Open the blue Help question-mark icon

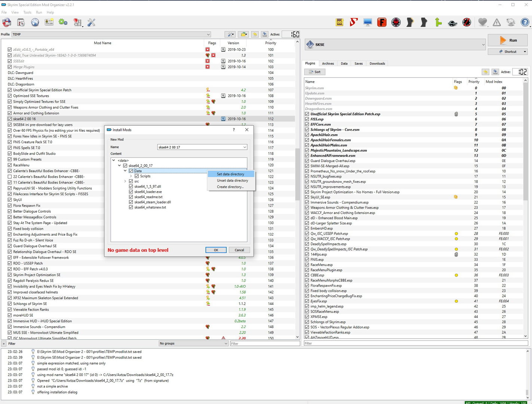click(x=525, y=22)
